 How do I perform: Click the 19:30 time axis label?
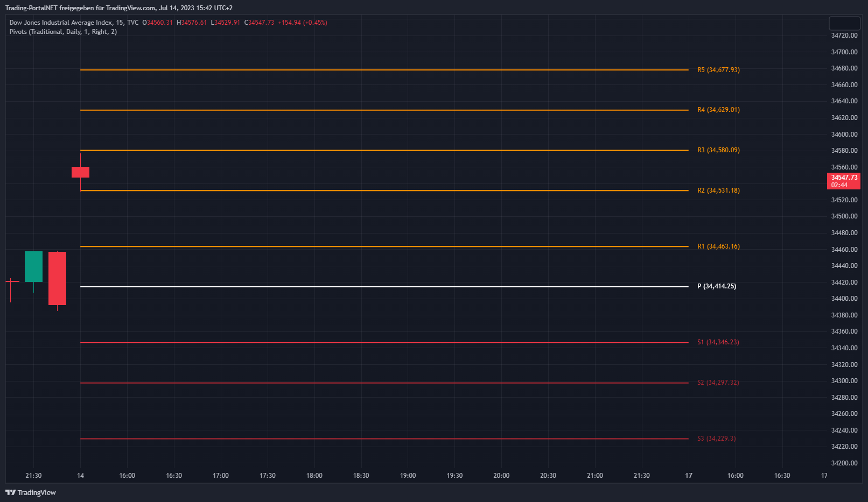454,476
